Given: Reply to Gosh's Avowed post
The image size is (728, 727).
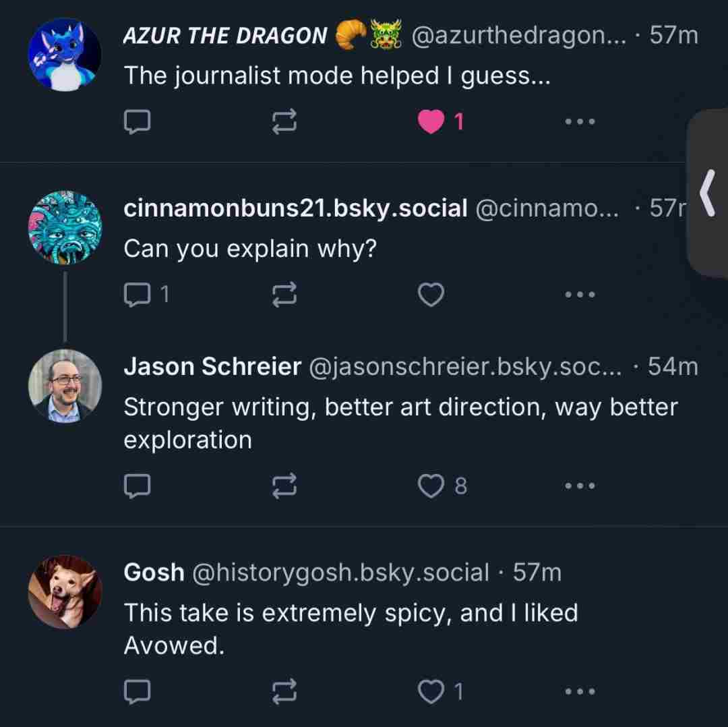Looking at the screenshot, I should click(x=138, y=691).
